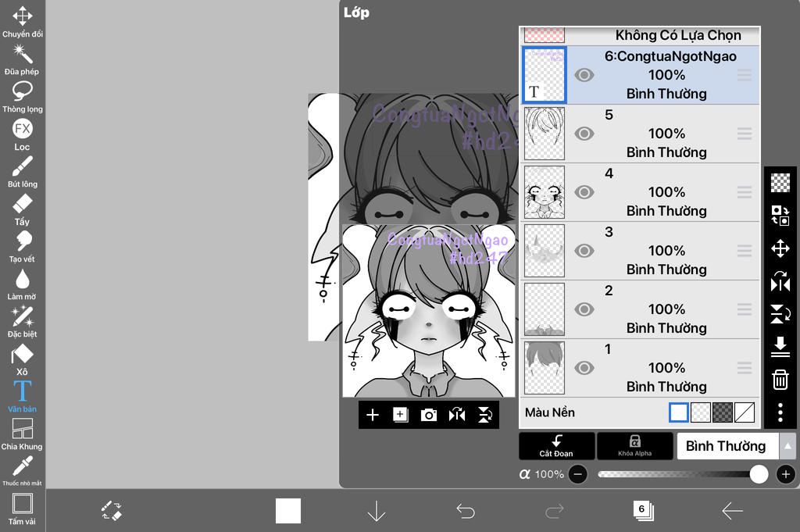Open the FX Lọc filter tool
Screen dimensions: 800x532
point(23,134)
